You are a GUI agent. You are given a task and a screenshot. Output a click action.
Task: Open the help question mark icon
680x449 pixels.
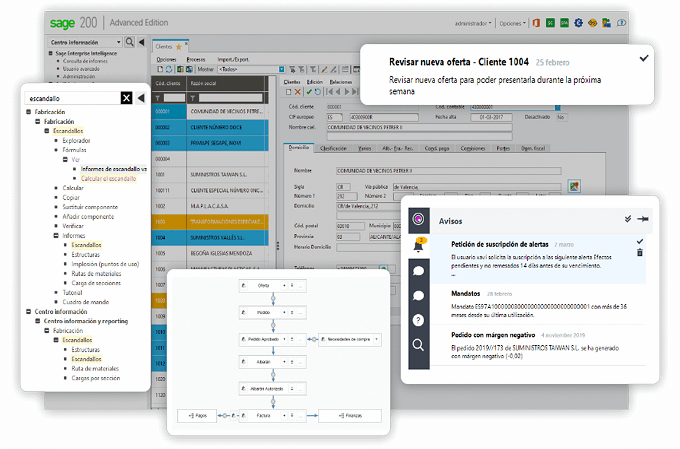(418, 320)
